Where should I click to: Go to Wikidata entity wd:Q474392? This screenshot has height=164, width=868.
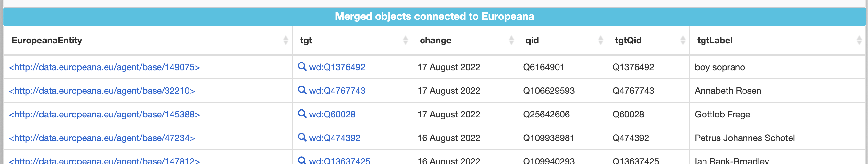[x=334, y=138]
